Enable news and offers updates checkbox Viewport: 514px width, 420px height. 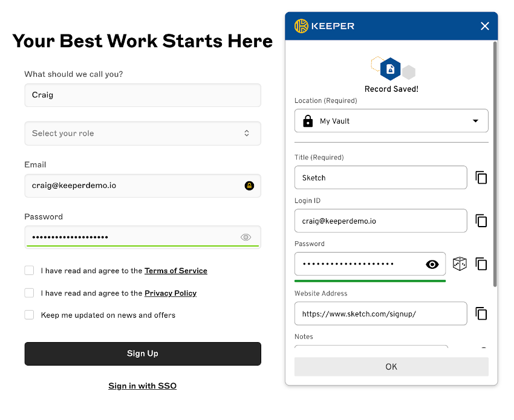click(x=29, y=315)
